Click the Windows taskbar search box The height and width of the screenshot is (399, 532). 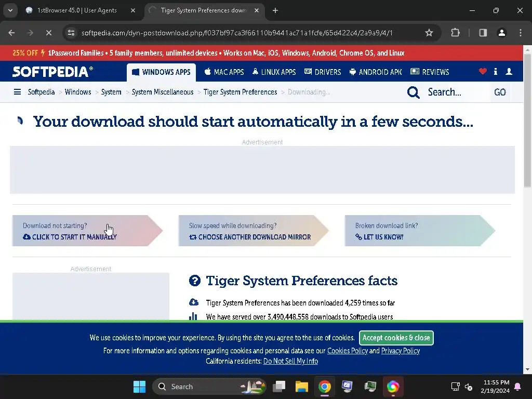[x=209, y=387]
